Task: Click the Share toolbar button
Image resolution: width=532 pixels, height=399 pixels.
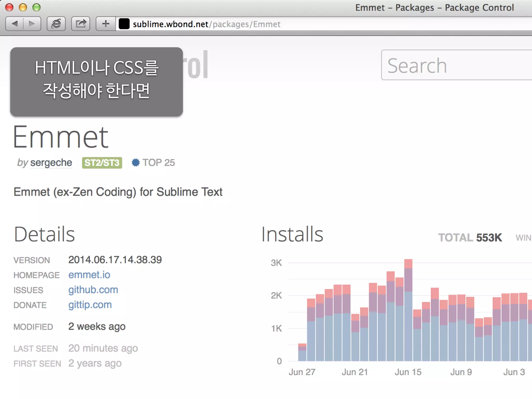Action: [x=81, y=24]
